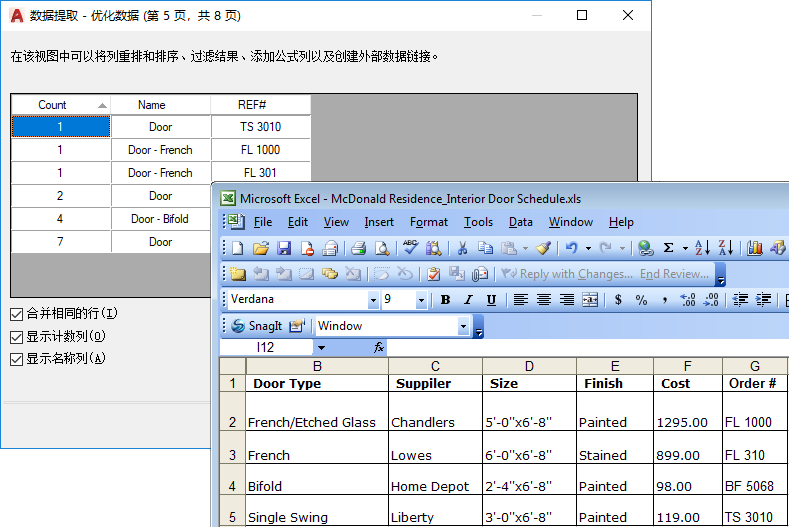Screen dimensions: 789x527
Task: Click the New workbook icon in Excel
Action: click(x=238, y=248)
